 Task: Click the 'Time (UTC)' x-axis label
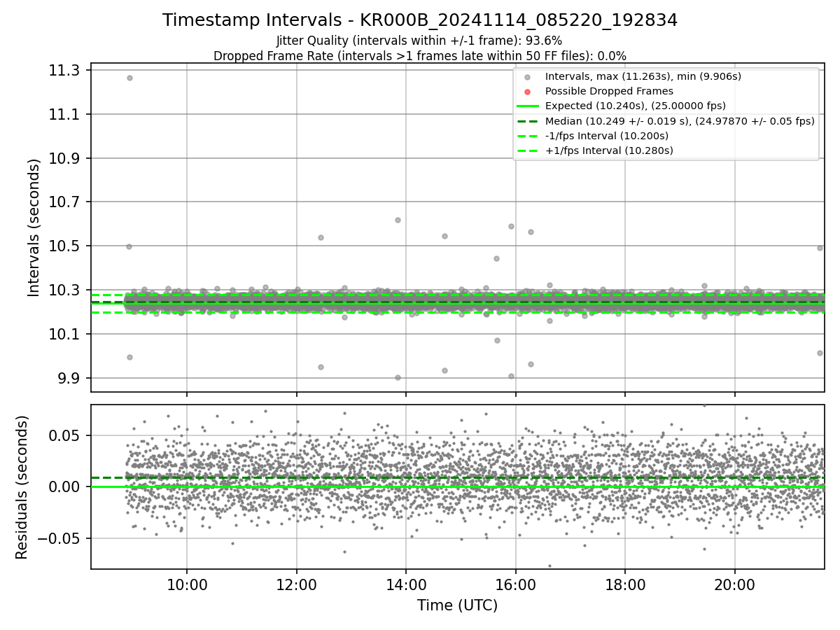pyautogui.click(x=458, y=605)
